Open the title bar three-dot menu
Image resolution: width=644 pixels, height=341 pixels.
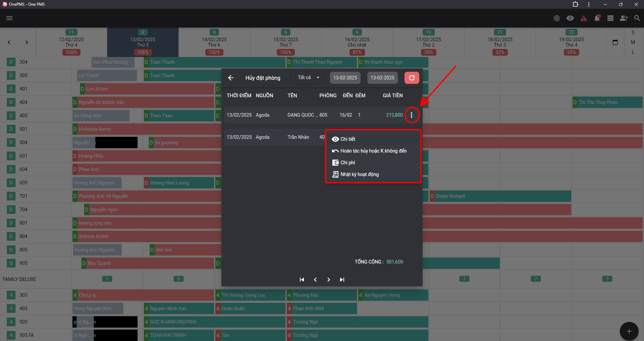[x=589, y=4]
